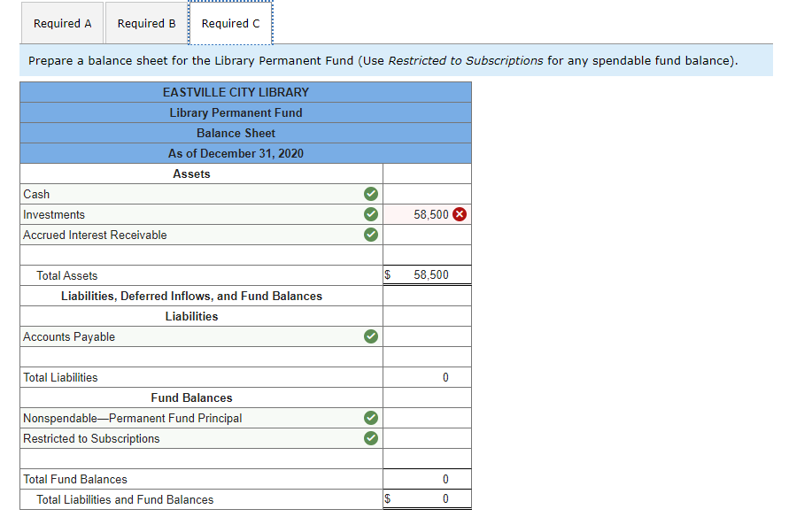The width and height of the screenshot is (812, 517).
Task: Switch to the Required A tab
Action: (62, 23)
